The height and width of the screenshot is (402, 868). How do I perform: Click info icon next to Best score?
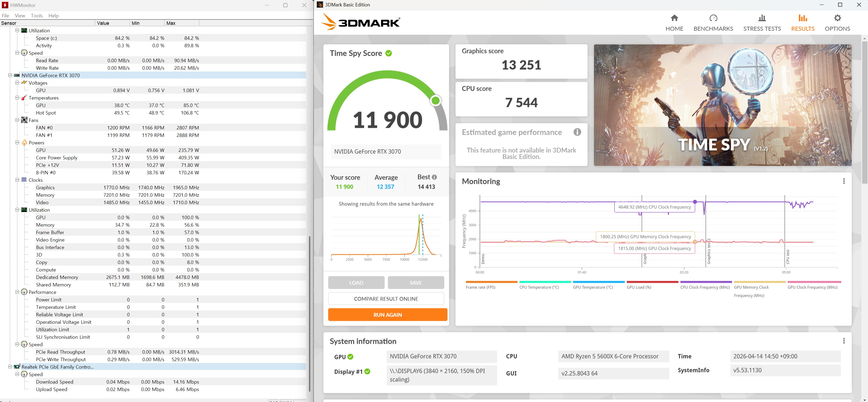(434, 177)
